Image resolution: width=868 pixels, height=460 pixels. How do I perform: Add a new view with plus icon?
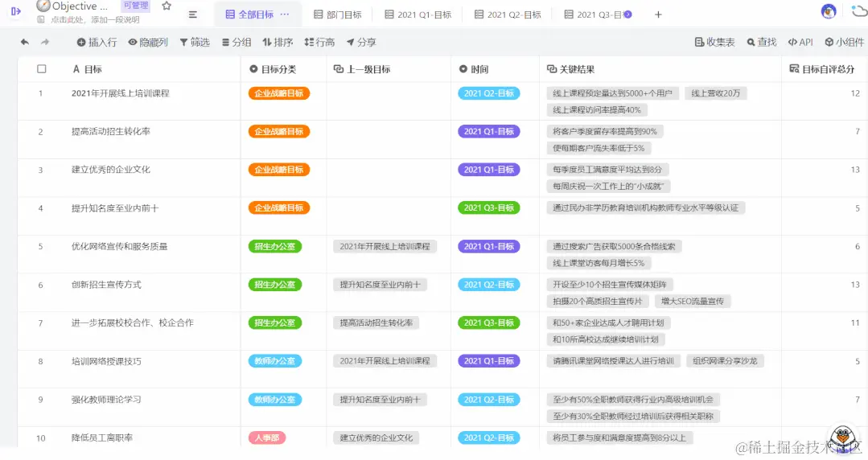pos(658,15)
